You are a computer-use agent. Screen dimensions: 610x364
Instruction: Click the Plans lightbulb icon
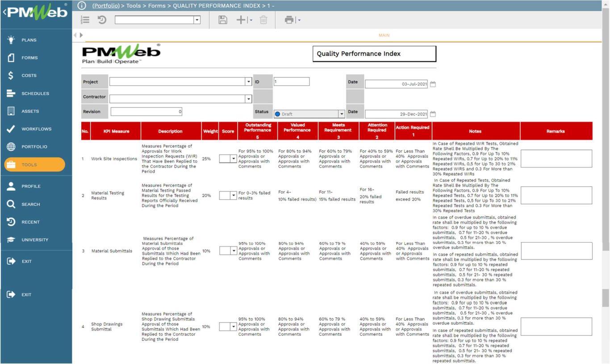click(x=11, y=40)
